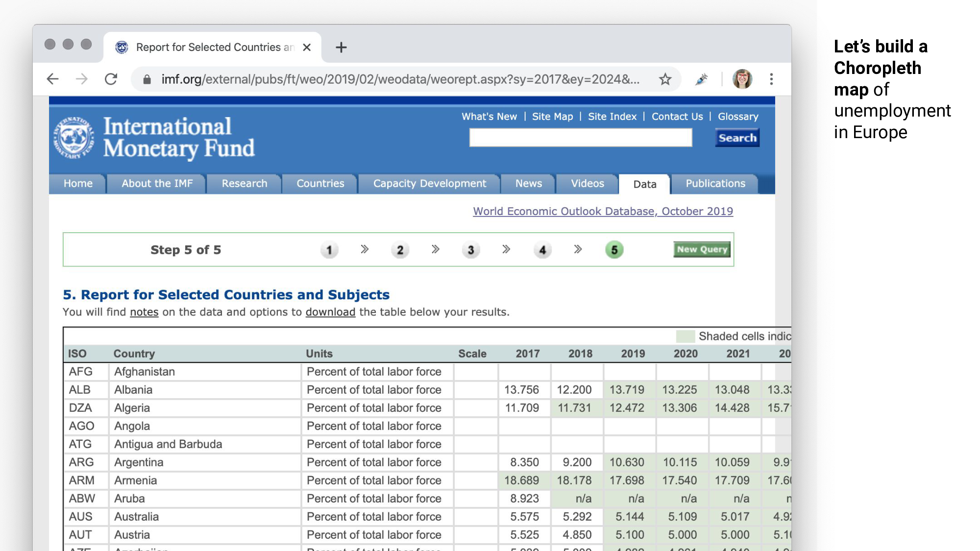Screen dimensions: 980x551
Task: Click the IMF search input field
Action: pos(580,138)
